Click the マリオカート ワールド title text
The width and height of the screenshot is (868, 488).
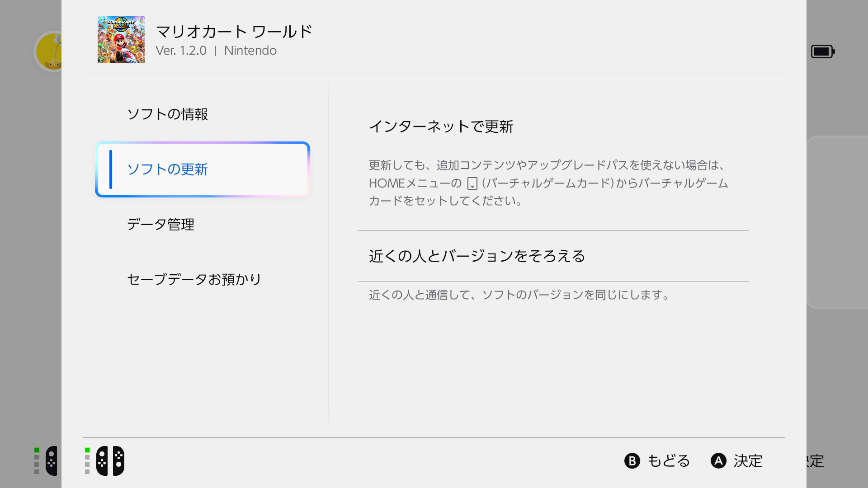coord(234,32)
